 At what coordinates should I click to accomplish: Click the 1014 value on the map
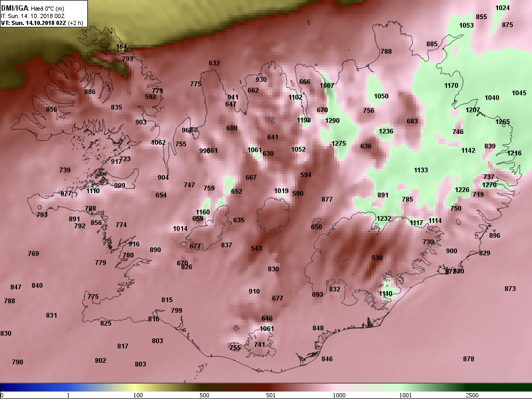click(x=180, y=229)
